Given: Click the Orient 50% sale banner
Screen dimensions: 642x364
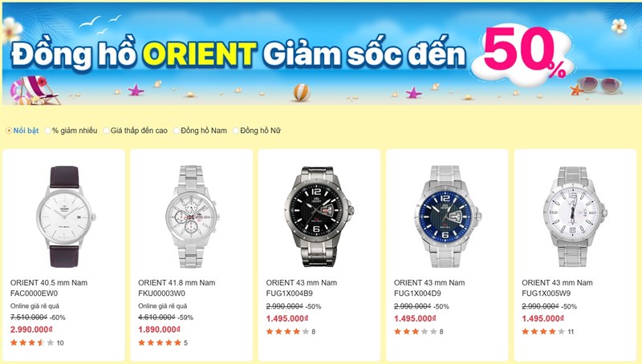Looking at the screenshot, I should 321,54.
